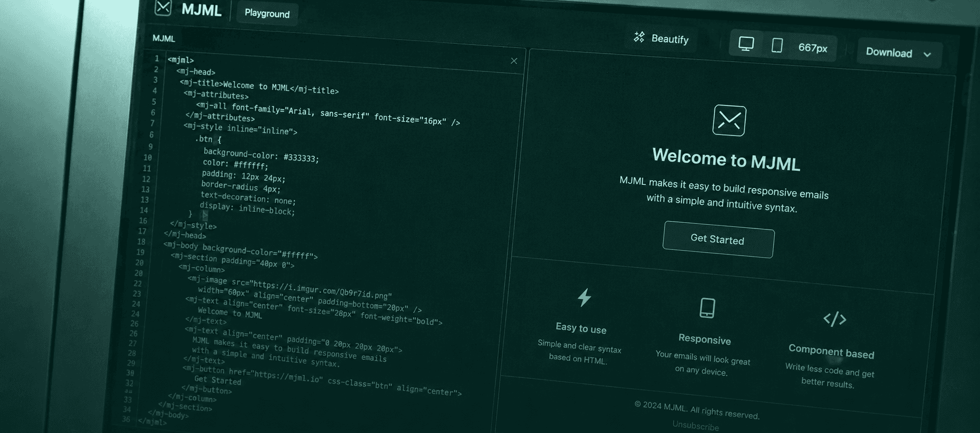Expand Download options via chevron arrow
This screenshot has height=433, width=980.
[x=928, y=55]
